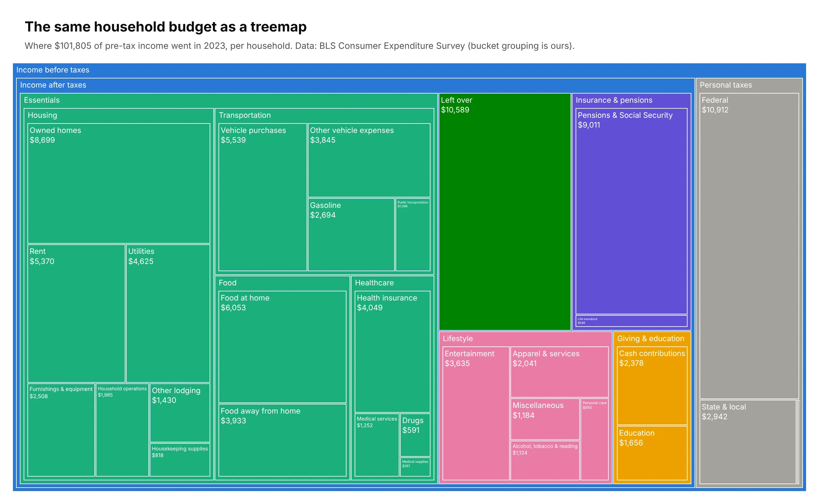This screenshot has height=504, width=819.
Task: Click the Education $1,656 tile
Action: tap(652, 453)
